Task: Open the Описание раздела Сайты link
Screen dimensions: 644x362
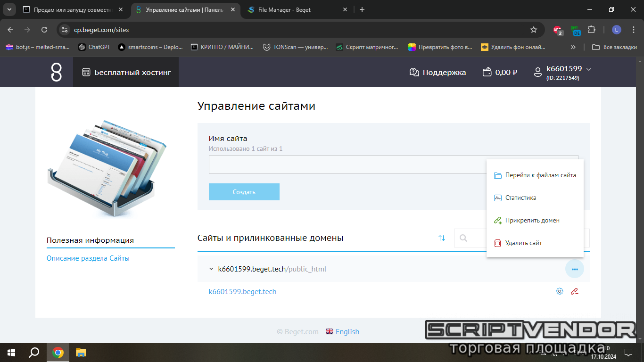Action: [88, 258]
